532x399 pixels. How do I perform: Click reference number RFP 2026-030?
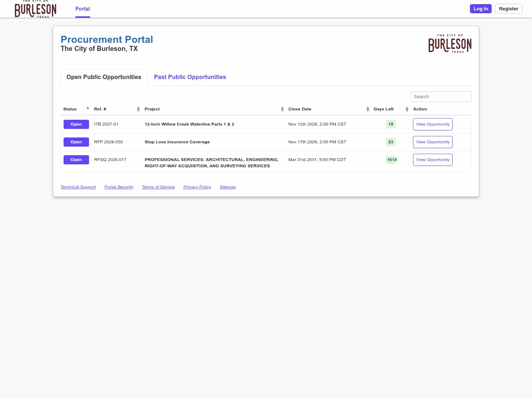click(109, 142)
